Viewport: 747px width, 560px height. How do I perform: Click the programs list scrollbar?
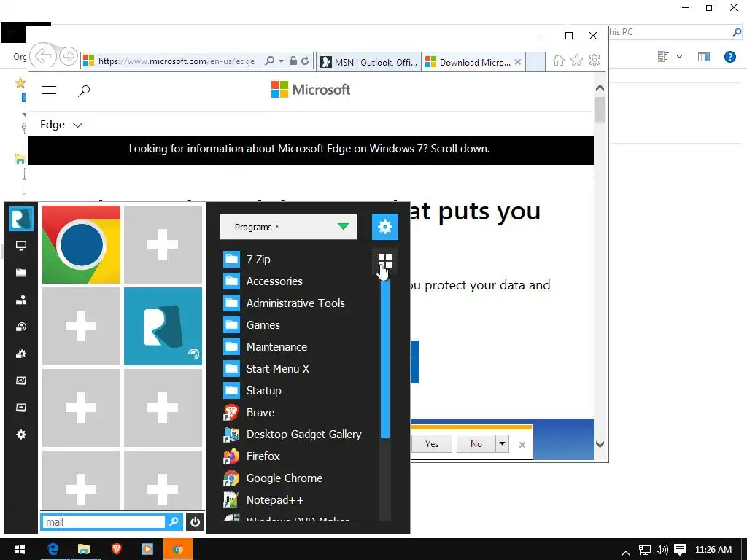385,359
